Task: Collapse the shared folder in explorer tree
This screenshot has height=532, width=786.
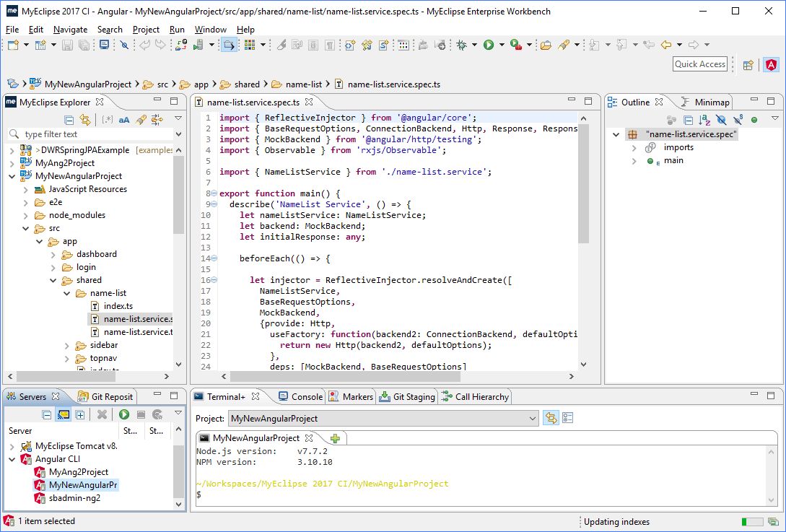Action: point(53,280)
